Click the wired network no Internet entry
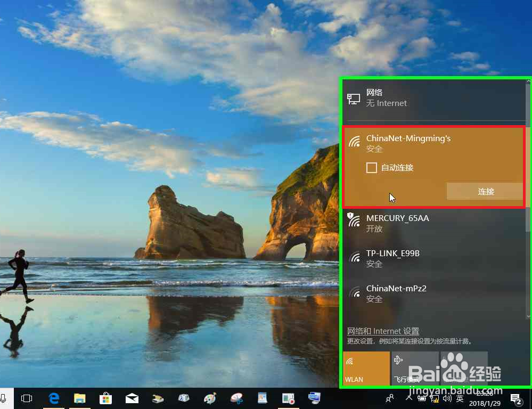 tap(434, 98)
